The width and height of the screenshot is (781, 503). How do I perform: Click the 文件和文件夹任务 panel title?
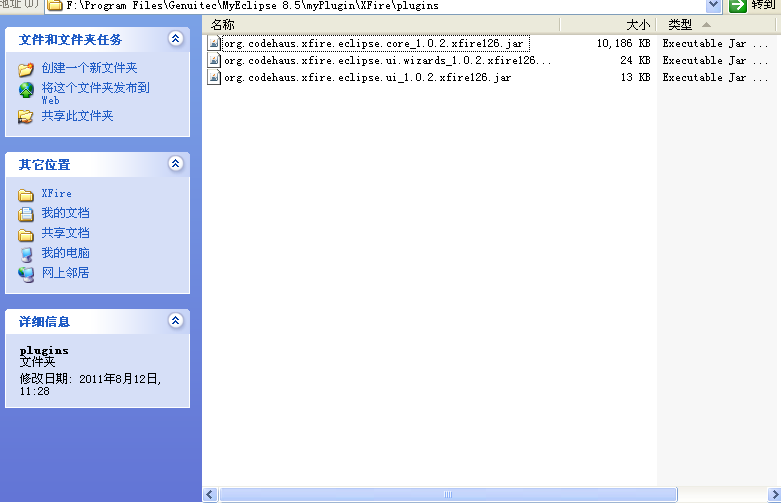pos(70,40)
